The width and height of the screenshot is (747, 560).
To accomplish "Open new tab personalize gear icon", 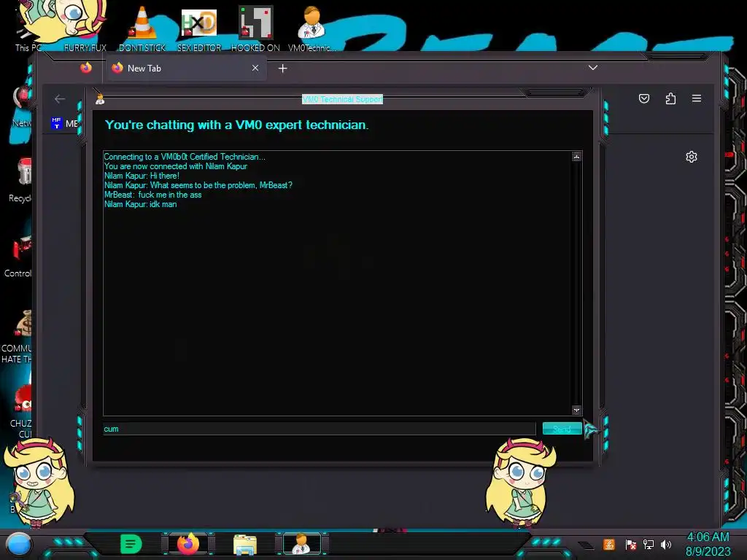I will click(692, 157).
